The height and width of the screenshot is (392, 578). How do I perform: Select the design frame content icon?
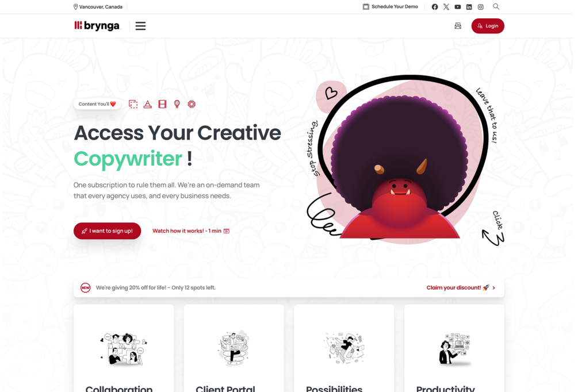(133, 104)
